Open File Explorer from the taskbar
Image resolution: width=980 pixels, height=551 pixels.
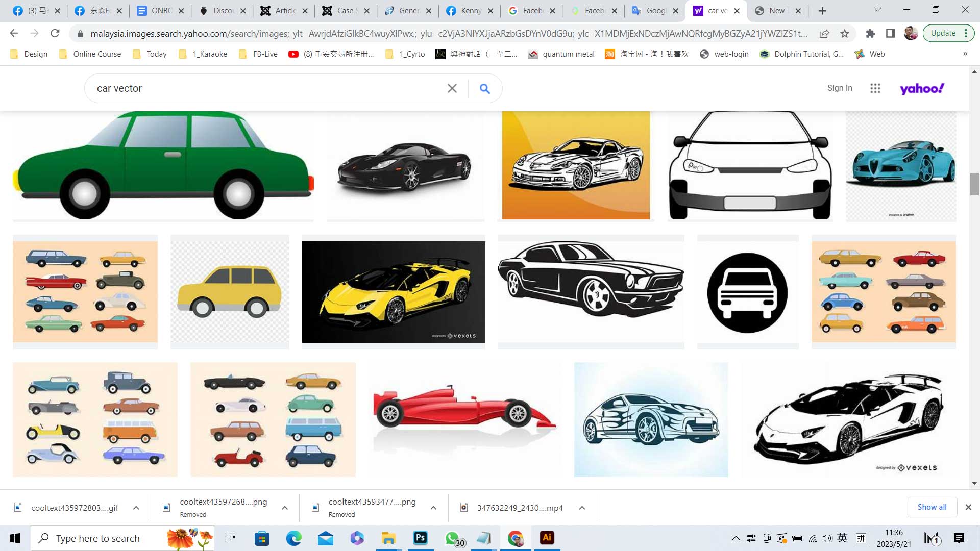[388, 538]
